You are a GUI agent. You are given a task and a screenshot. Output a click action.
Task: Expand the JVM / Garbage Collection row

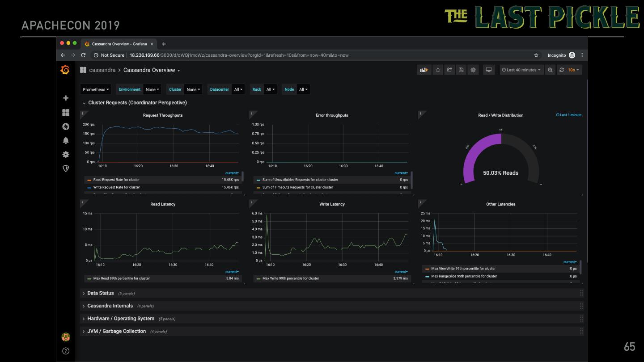[116, 331]
